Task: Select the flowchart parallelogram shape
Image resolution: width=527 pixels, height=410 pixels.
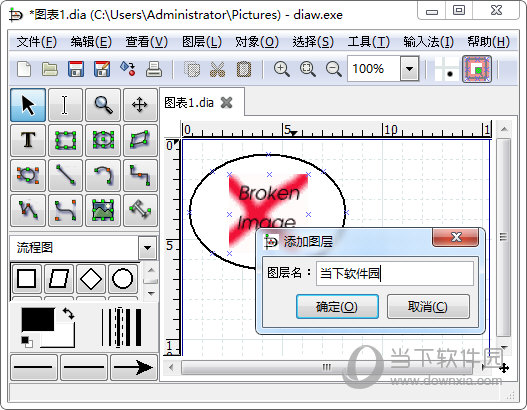Action: 59,279
